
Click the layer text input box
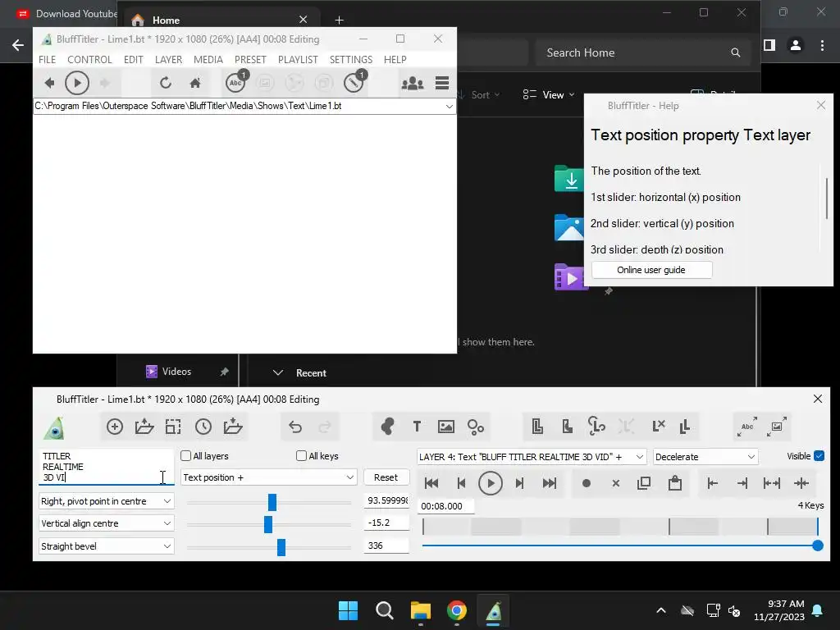pos(106,467)
